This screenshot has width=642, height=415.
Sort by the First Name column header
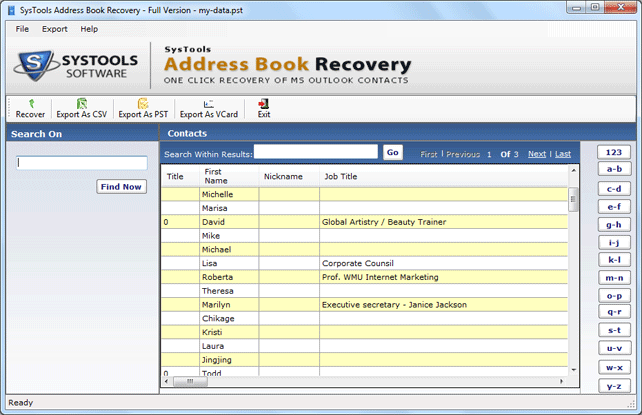point(229,176)
